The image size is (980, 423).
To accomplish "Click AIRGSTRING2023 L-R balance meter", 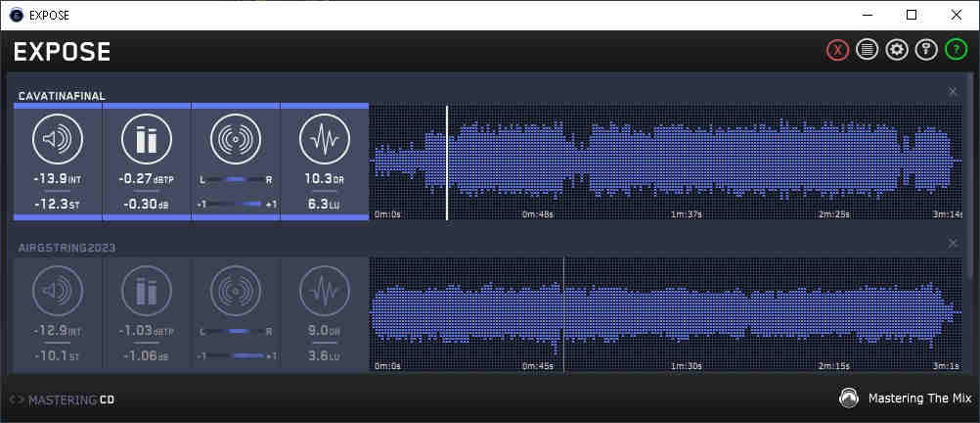I will tap(236, 332).
